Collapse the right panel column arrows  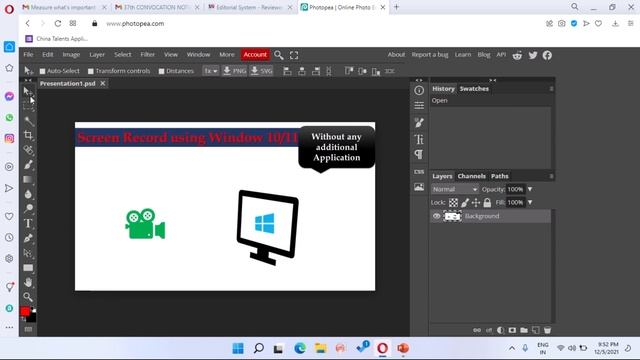[x=493, y=80]
